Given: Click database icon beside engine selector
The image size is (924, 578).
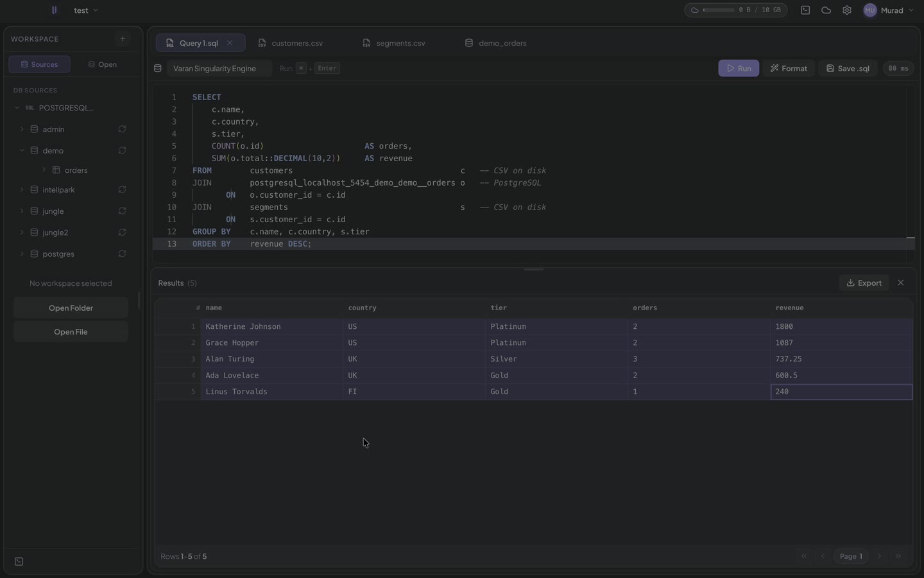Looking at the screenshot, I should coord(158,68).
